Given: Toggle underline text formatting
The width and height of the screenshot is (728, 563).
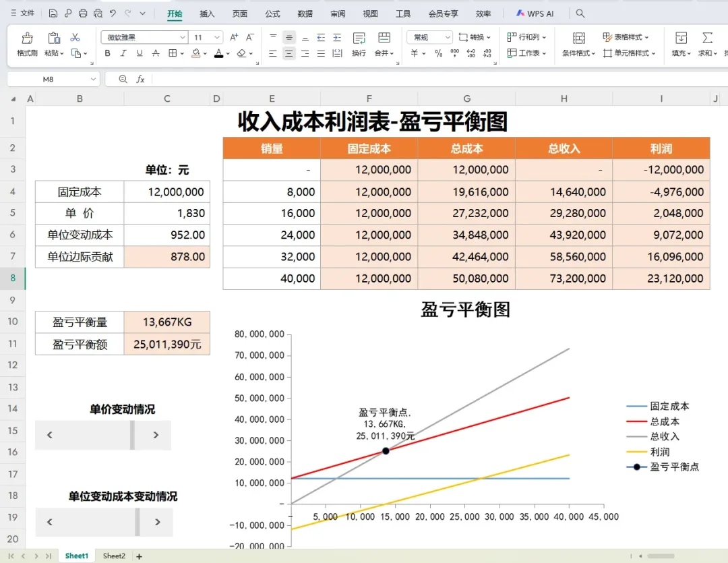Looking at the screenshot, I should 140,53.
